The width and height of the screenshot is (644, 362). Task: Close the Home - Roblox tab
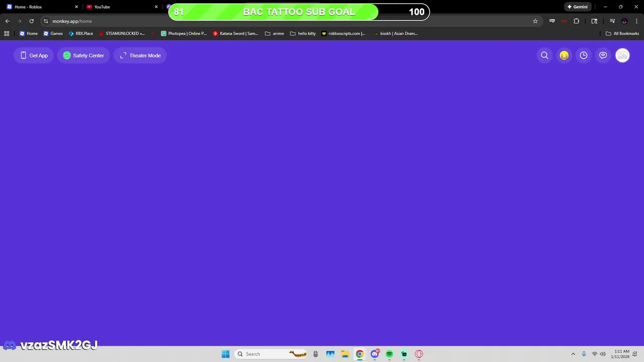click(x=76, y=7)
